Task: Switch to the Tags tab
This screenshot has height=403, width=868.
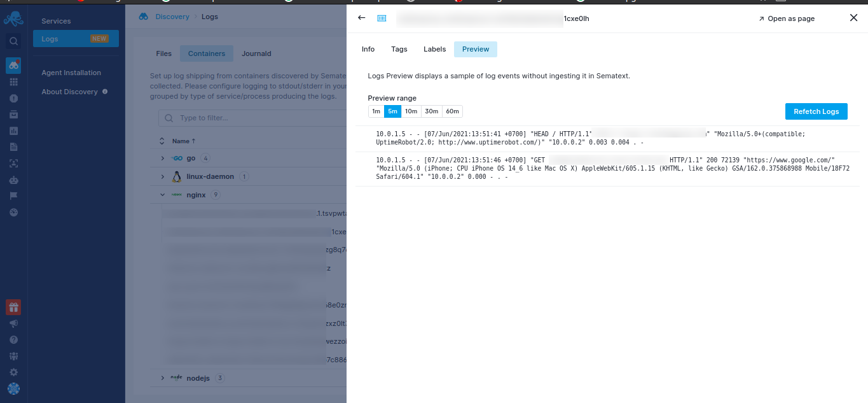Action: pos(399,49)
